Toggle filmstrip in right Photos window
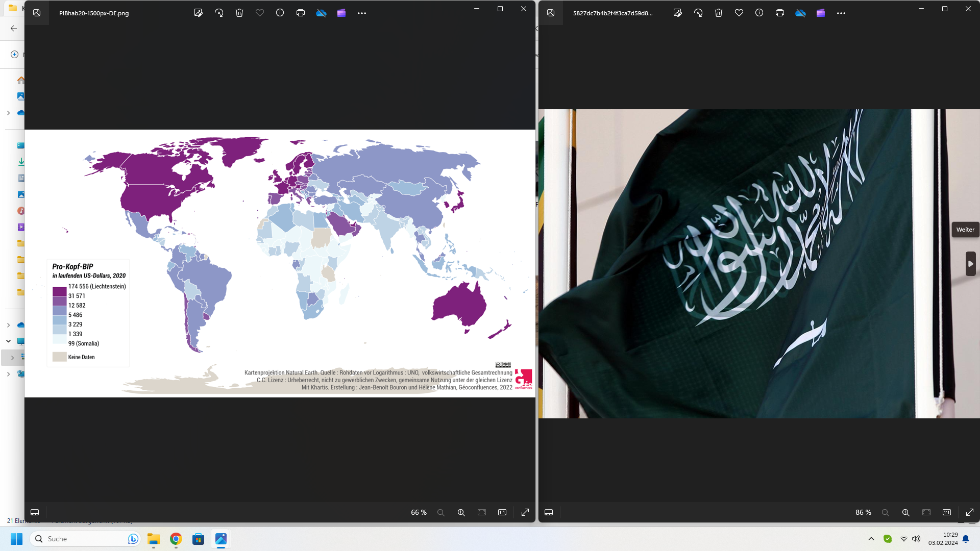Viewport: 980px width, 551px height. [549, 512]
